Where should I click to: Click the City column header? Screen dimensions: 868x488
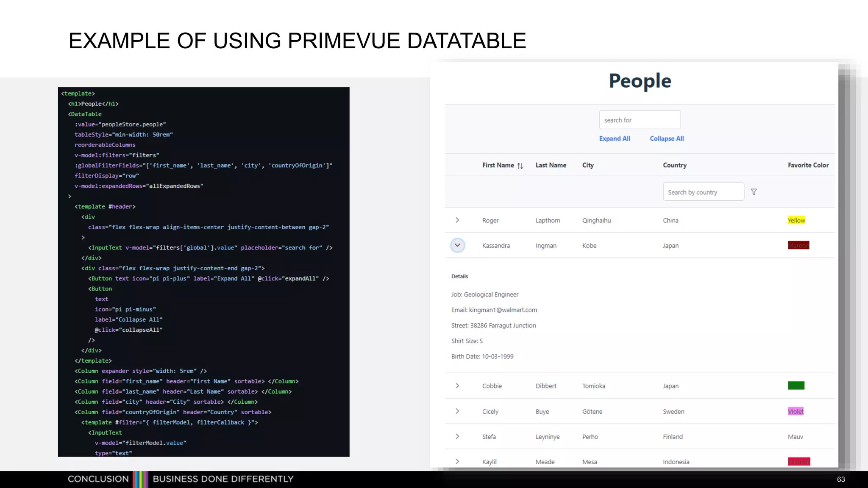point(588,165)
